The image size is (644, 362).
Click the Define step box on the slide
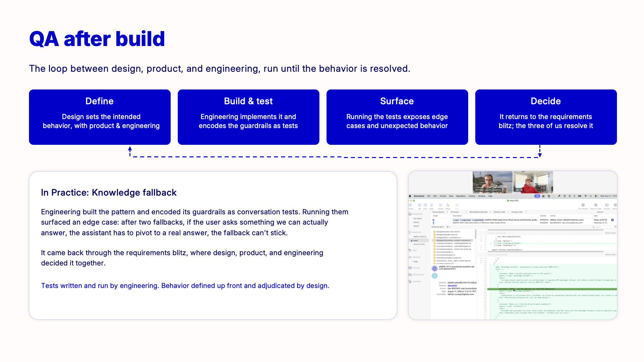pos(100,117)
